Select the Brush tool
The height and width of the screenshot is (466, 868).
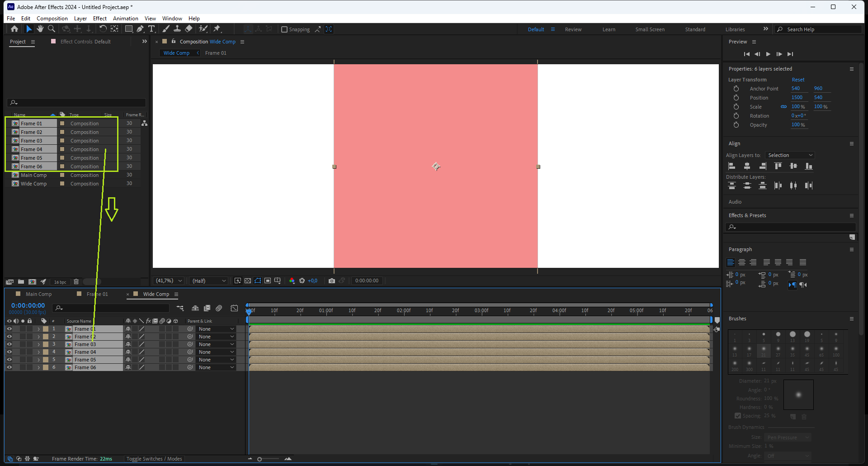click(x=166, y=29)
